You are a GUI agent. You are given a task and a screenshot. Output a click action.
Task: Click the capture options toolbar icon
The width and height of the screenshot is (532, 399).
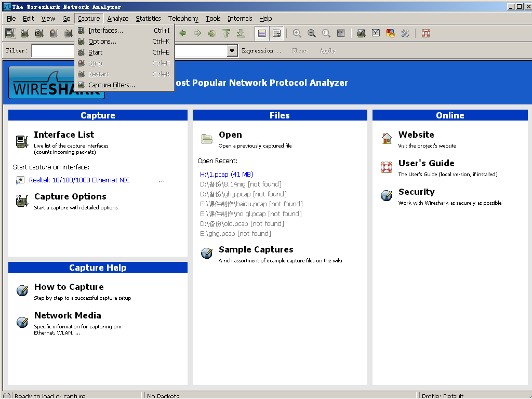tap(24, 33)
